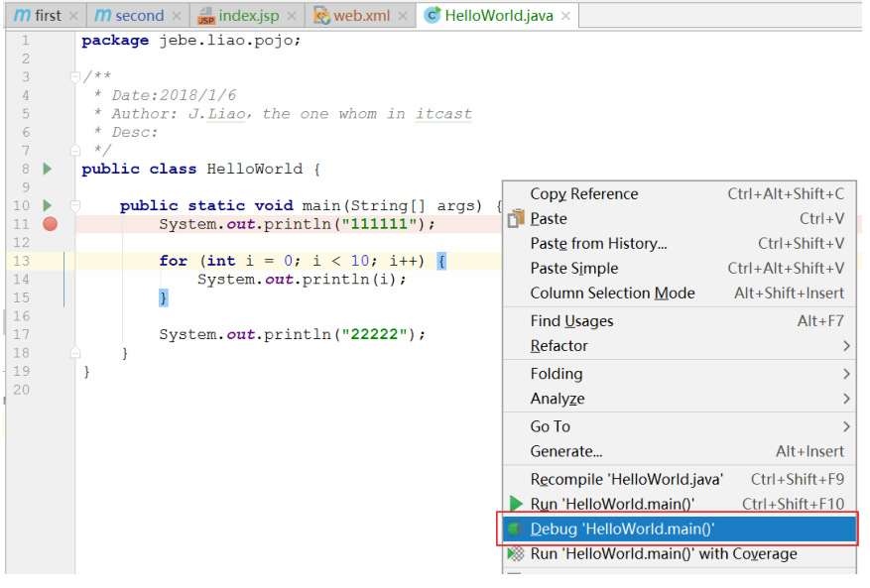Click line number 17 in the gutter

tap(21, 334)
